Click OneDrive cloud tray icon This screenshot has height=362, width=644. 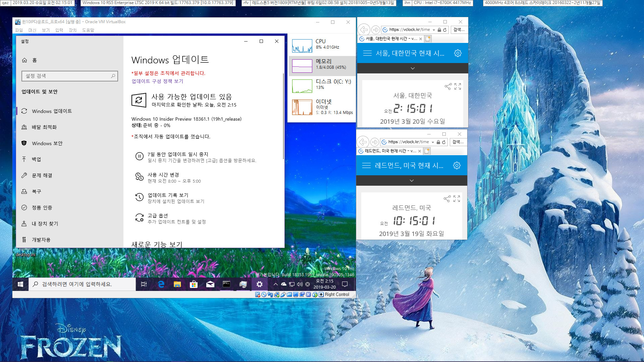click(x=284, y=284)
